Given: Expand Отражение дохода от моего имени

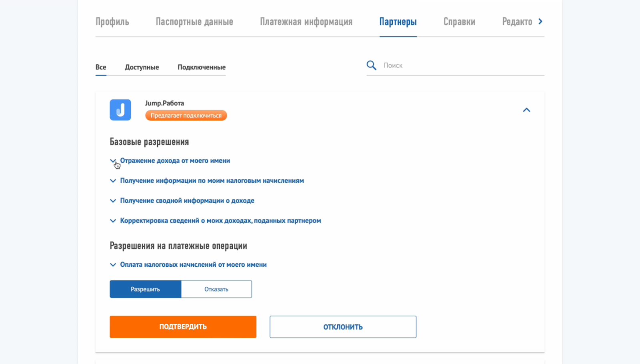Looking at the screenshot, I should (175, 160).
